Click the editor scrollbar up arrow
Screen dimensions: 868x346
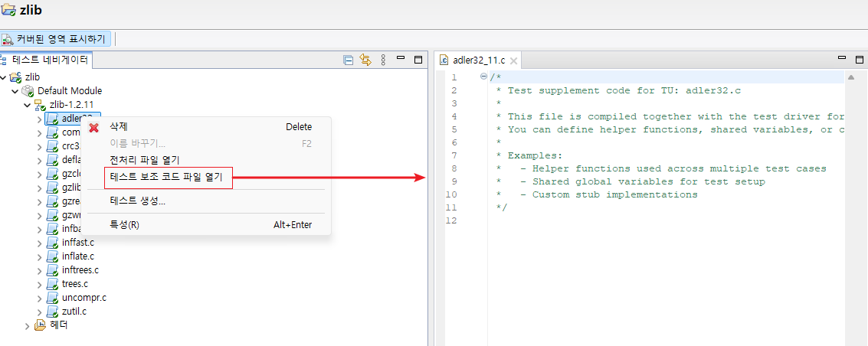coord(851,77)
